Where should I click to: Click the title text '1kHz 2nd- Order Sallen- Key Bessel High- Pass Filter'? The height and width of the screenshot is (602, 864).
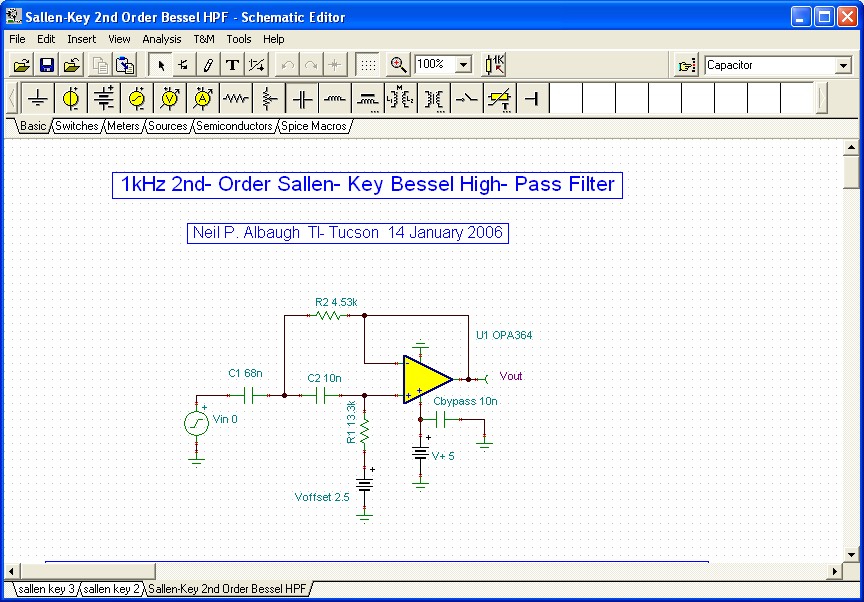(367, 185)
